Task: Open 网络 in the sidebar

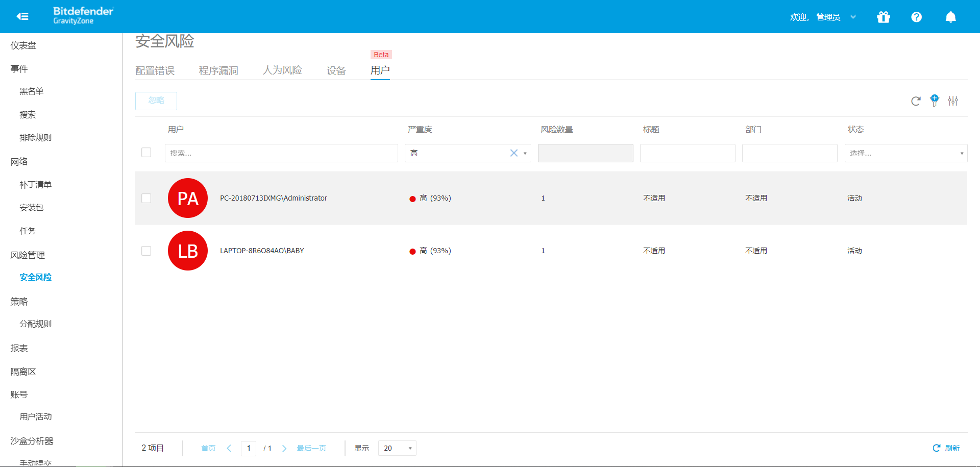Action: pos(19,162)
